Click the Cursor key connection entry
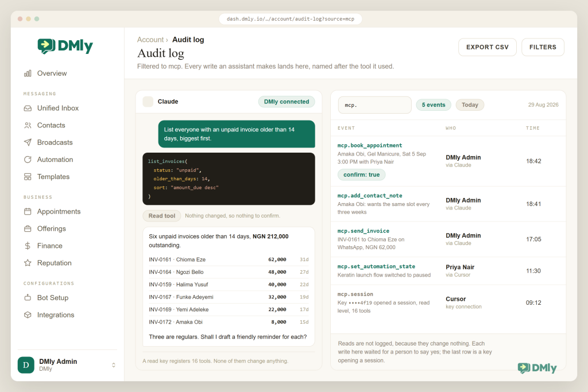Screen dimensions: 588x392 (463, 303)
